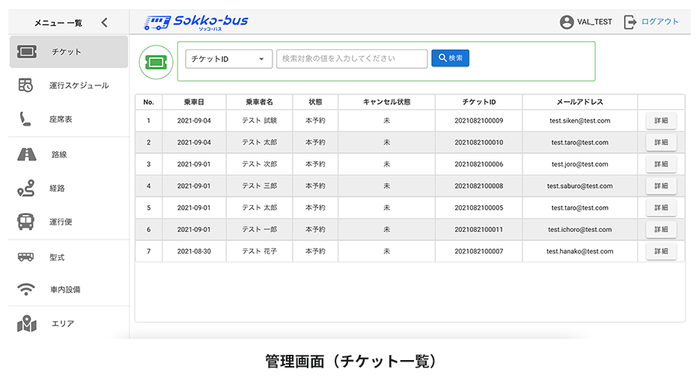The image size is (700, 378).
Task: Click the green circular ticket icon
Action: (x=156, y=62)
